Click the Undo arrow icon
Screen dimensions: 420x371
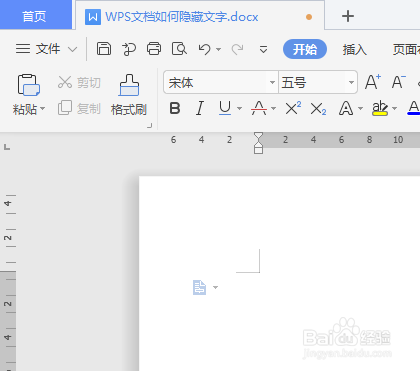[205, 49]
